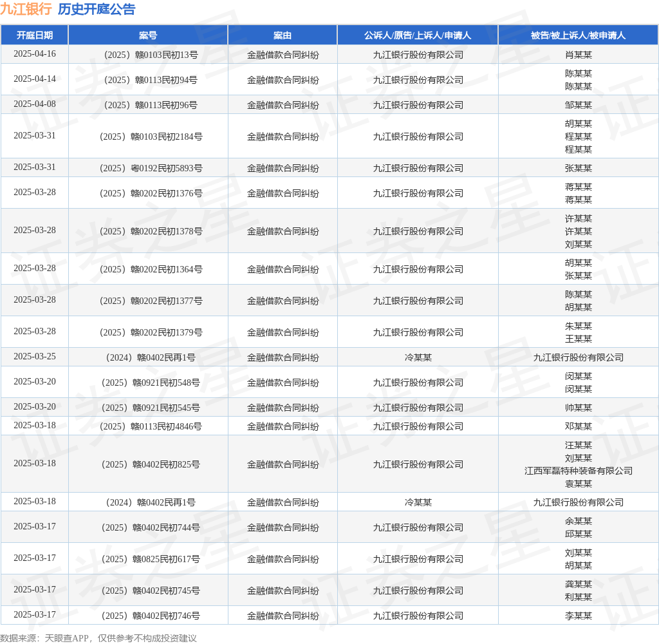This screenshot has height=644, width=659.
Task: Click defendant 龚某某
Action: (579, 584)
